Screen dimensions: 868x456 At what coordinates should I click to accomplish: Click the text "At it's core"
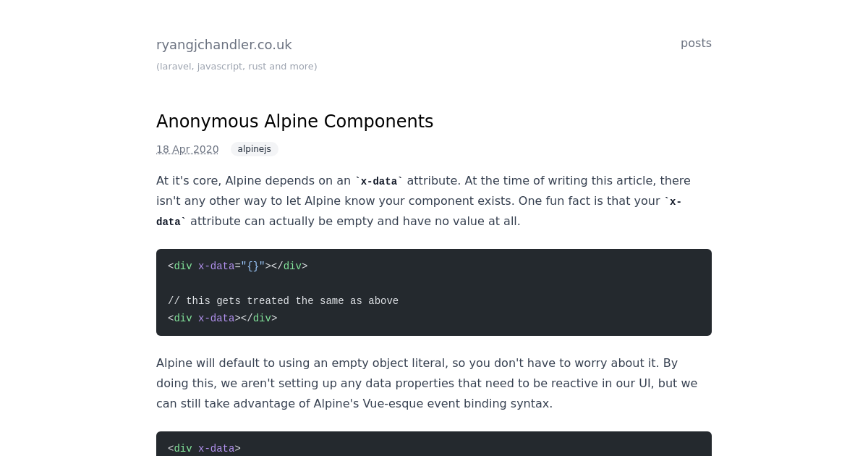coord(189,181)
